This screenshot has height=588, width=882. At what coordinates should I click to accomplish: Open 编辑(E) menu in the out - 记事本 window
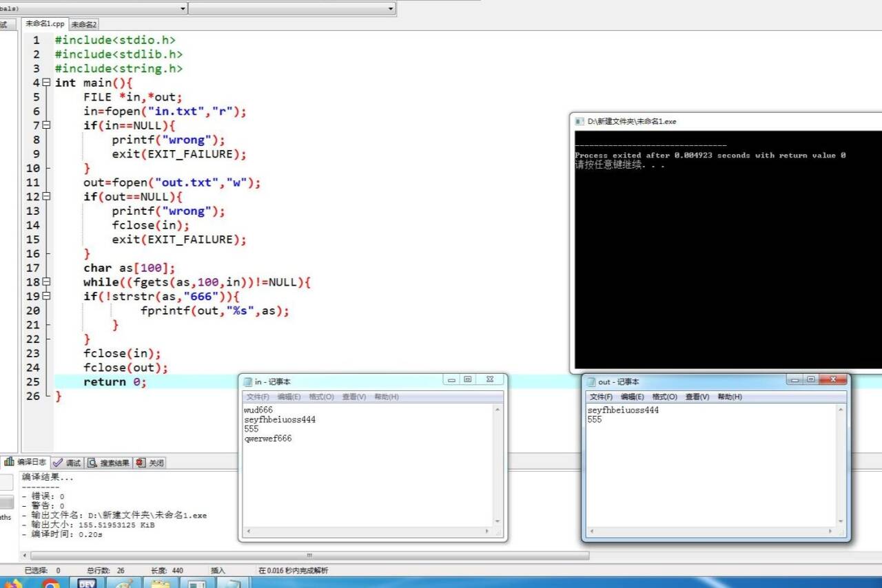(632, 397)
